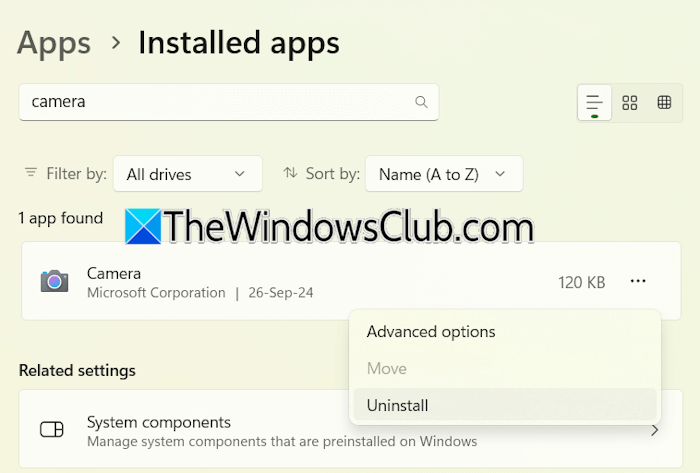This screenshot has height=473, width=700.
Task: Go back to Apps breadcrumb
Action: point(54,43)
